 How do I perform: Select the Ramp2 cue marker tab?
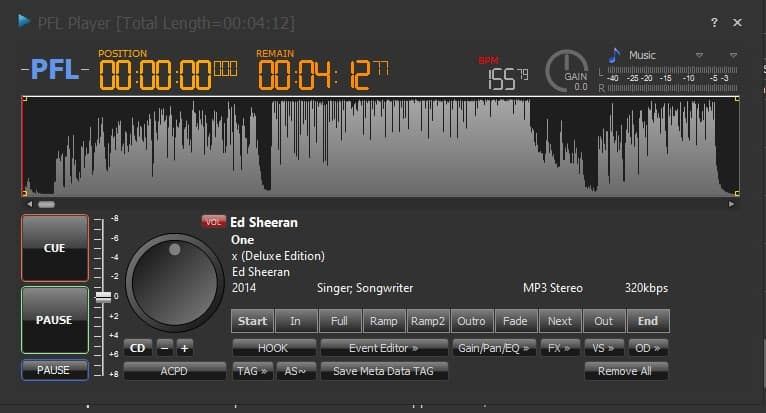pyautogui.click(x=427, y=321)
